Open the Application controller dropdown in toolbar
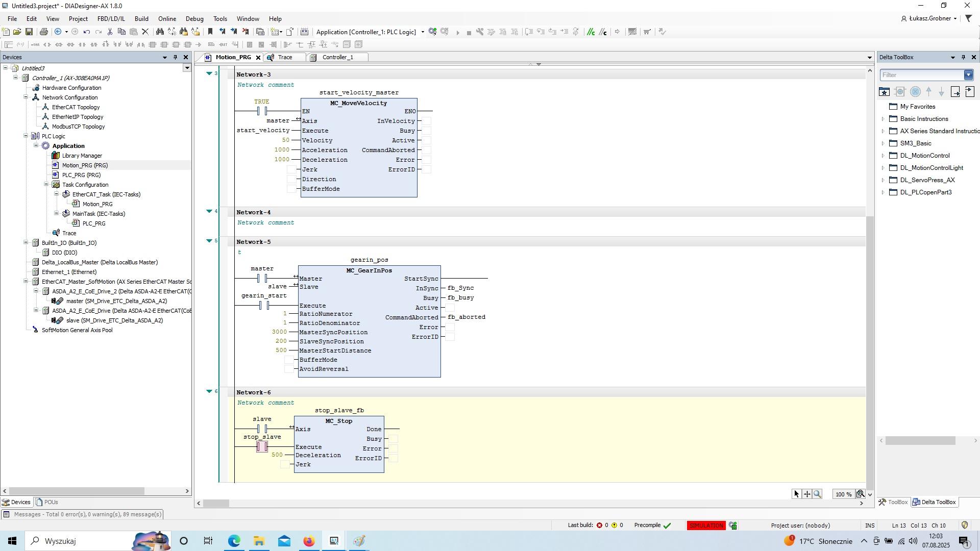The width and height of the screenshot is (980, 551). pyautogui.click(x=423, y=32)
